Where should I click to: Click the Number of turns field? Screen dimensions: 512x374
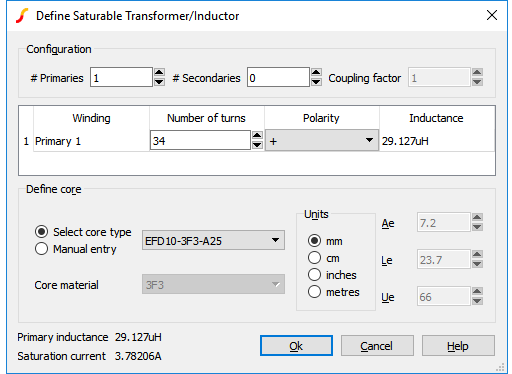pyautogui.click(x=200, y=140)
